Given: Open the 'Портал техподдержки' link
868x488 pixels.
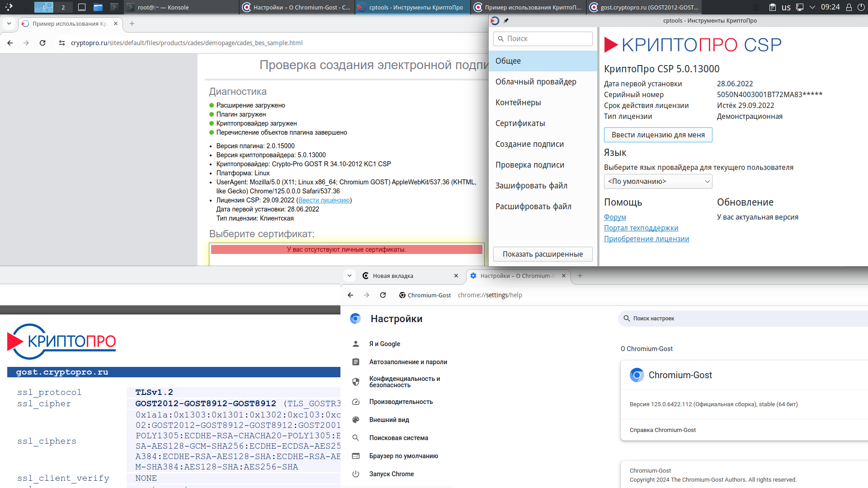Looking at the screenshot, I should pyautogui.click(x=641, y=228).
